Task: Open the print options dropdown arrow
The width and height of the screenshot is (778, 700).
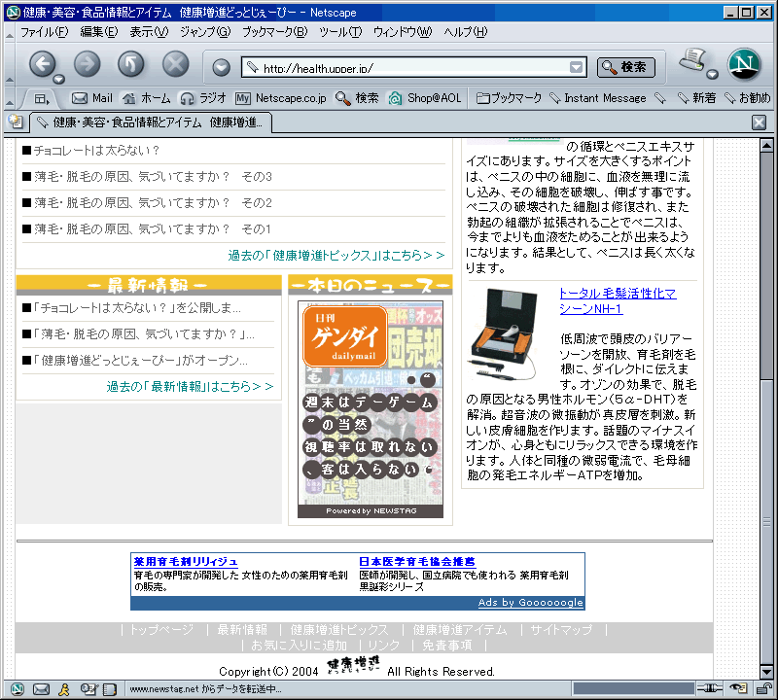Action: click(712, 75)
